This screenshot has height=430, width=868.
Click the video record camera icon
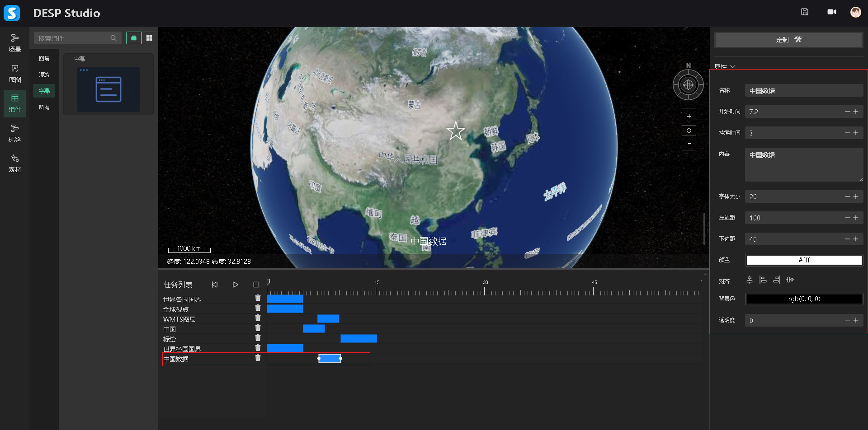[x=831, y=12]
